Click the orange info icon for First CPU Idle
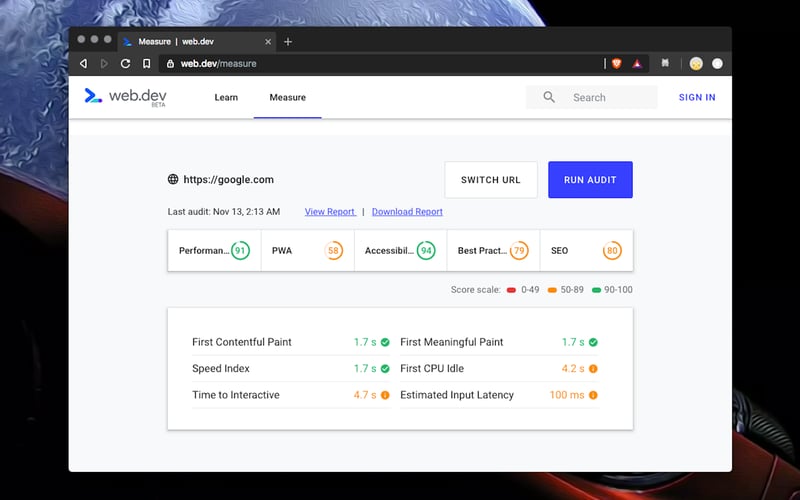The width and height of the screenshot is (800, 500). pyautogui.click(x=593, y=368)
